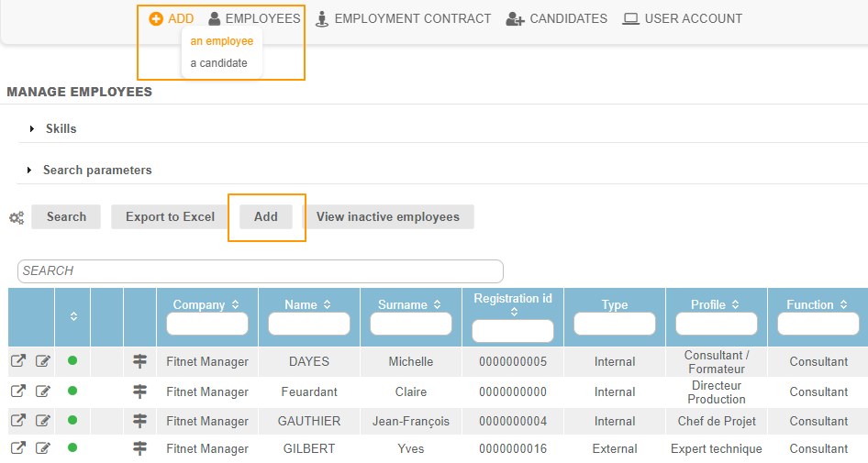
Task: Open DAYES row in new window icon
Action: tap(18, 361)
